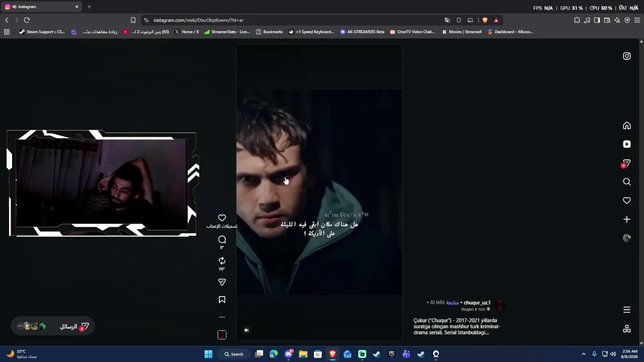Open the browser extensions puzzle icon
Image resolution: width=644 pixels, height=362 pixels.
(577, 20)
